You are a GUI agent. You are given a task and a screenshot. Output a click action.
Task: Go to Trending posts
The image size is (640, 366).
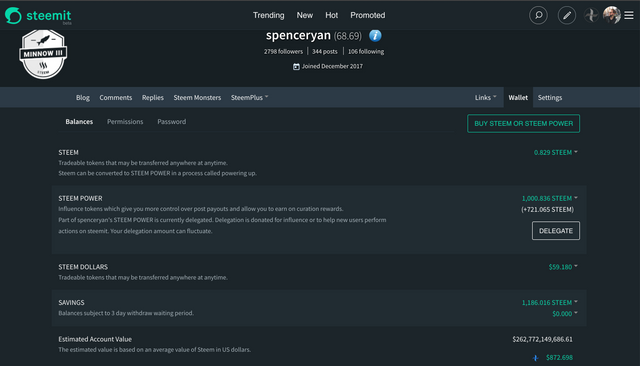269,15
